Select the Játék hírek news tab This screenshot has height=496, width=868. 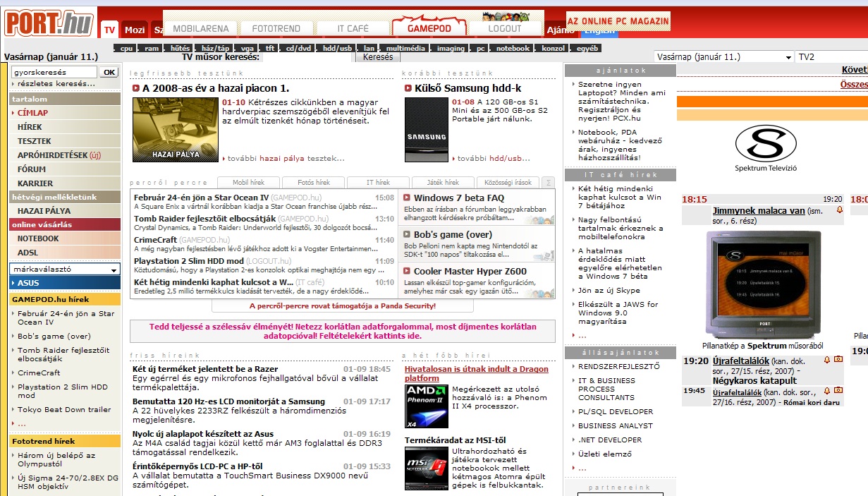click(443, 182)
